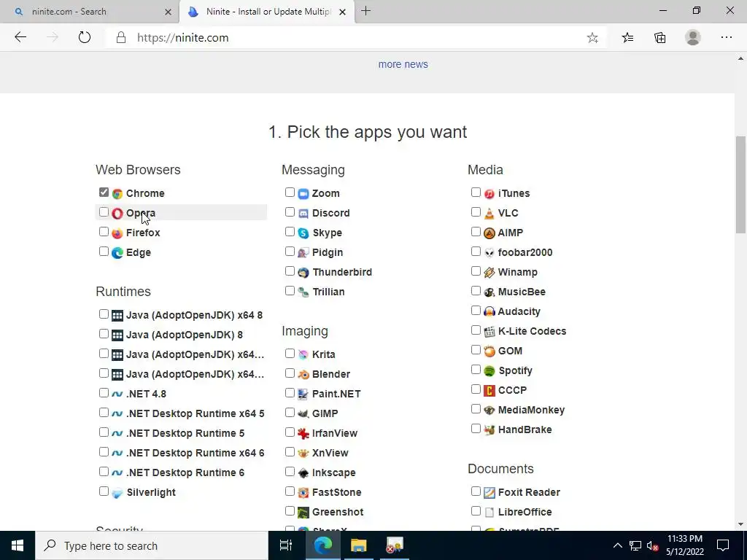The height and width of the screenshot is (560, 747).
Task: Click the MediaMonkey label
Action: [x=531, y=411]
